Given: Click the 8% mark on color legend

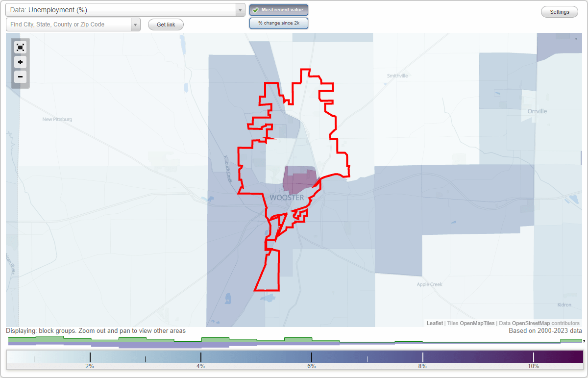Looking at the screenshot, I should point(422,366).
